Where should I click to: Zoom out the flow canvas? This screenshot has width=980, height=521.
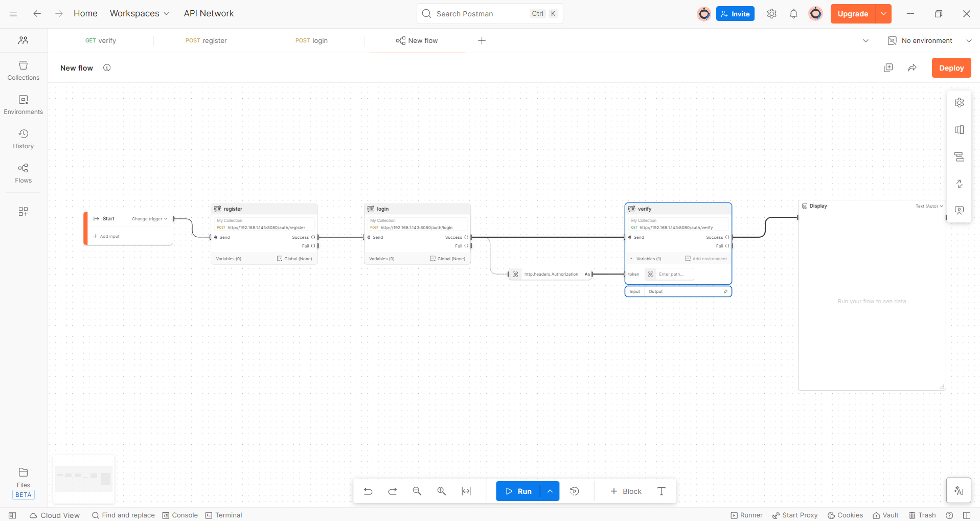point(417,491)
